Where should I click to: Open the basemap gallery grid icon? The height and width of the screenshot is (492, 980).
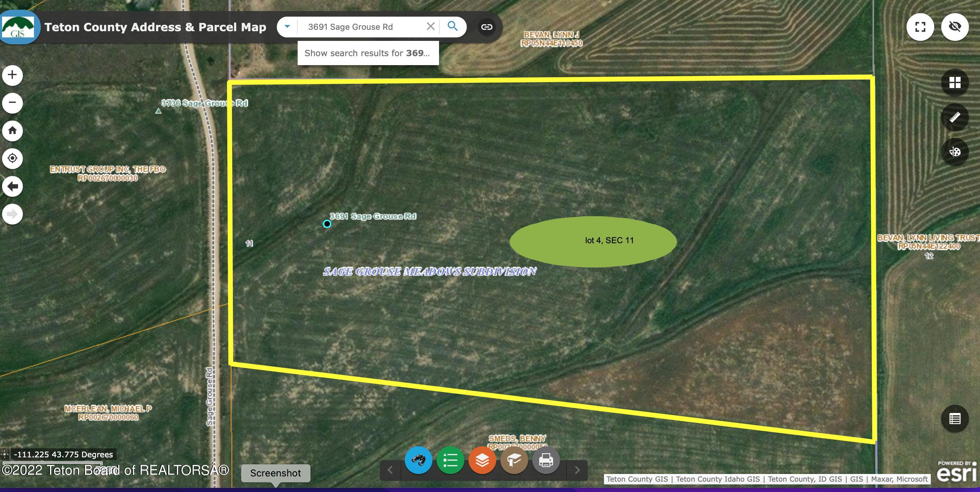955,82
